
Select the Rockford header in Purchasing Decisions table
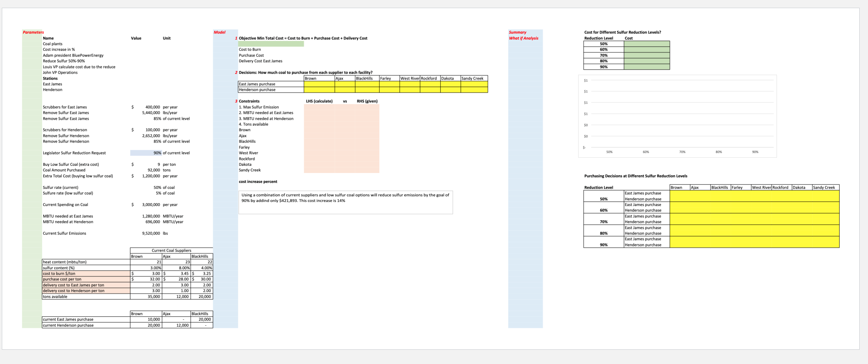click(782, 188)
